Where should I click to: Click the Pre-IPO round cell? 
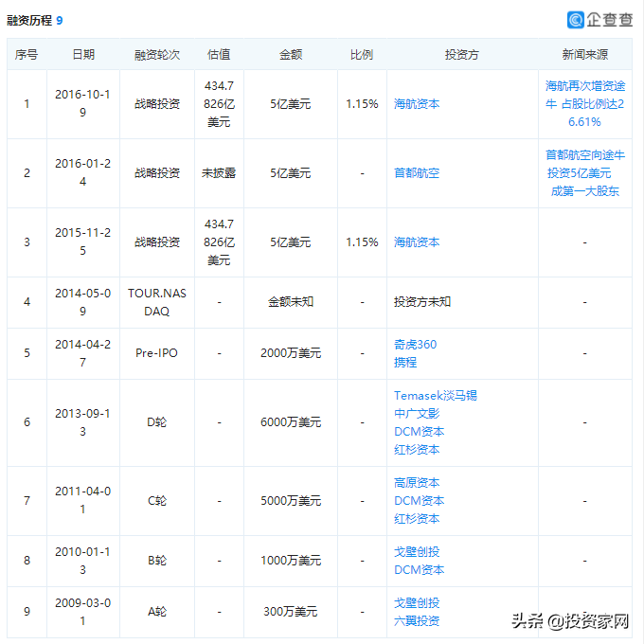point(156,353)
